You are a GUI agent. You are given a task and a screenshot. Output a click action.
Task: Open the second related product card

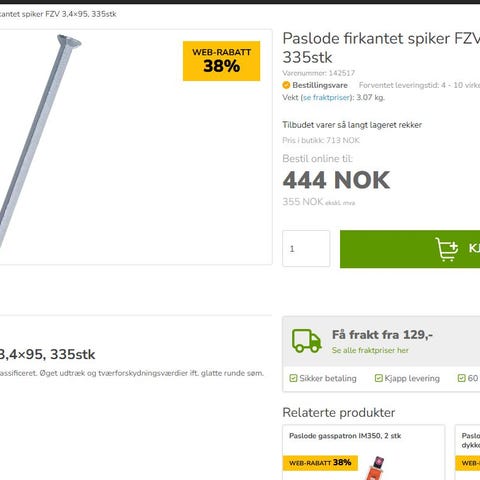click(x=467, y=452)
